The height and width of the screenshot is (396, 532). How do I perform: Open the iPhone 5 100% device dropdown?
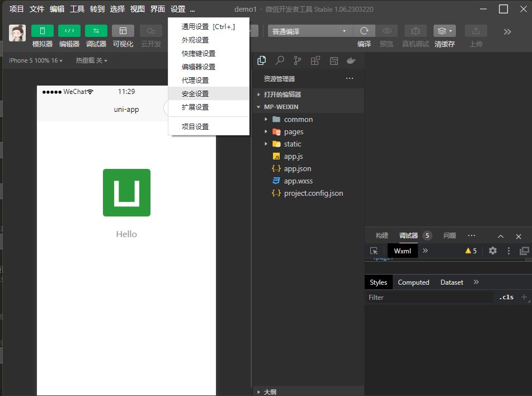coord(36,60)
